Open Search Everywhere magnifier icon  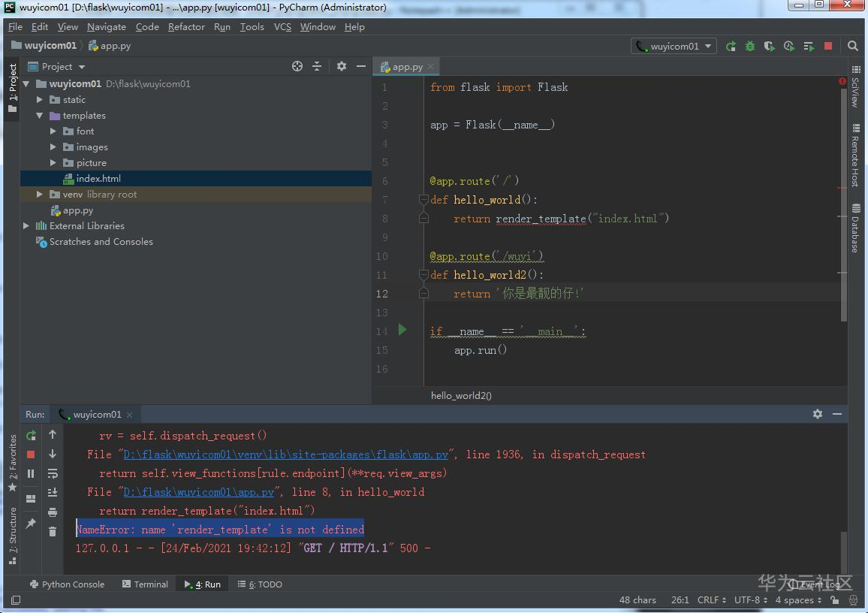click(853, 47)
